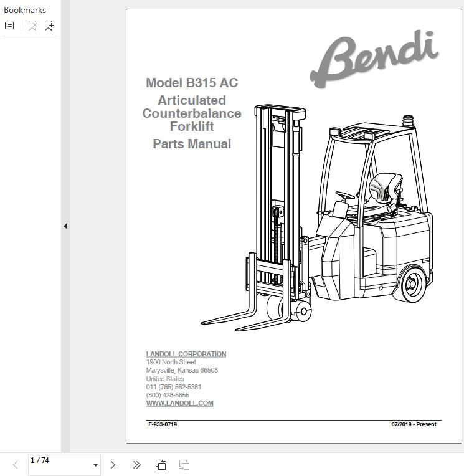Click the F-953-0719 document number
464x476 pixels.
pyautogui.click(x=163, y=424)
